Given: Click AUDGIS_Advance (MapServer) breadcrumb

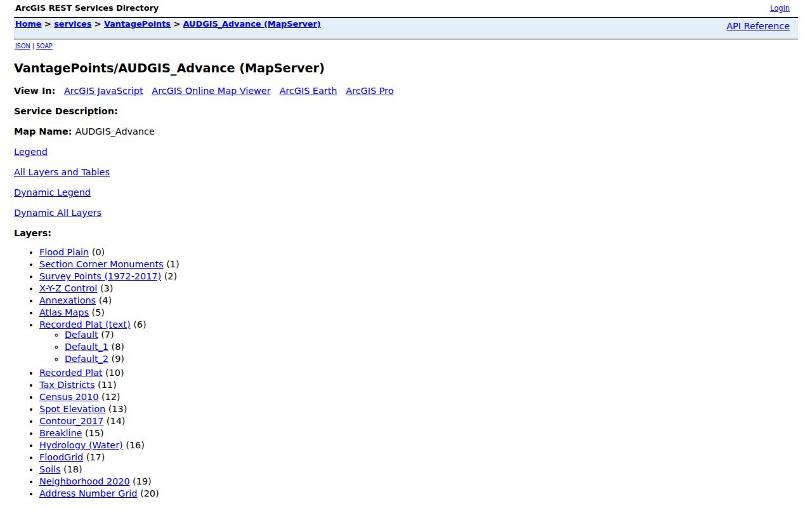Looking at the screenshot, I should 252,24.
